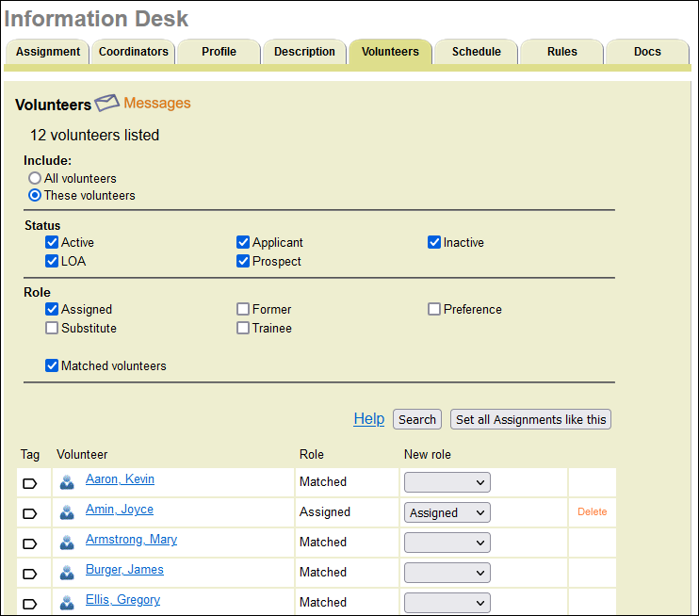Disable the Matched volunteers checkbox
Screen dimensions: 699x616
coord(52,365)
